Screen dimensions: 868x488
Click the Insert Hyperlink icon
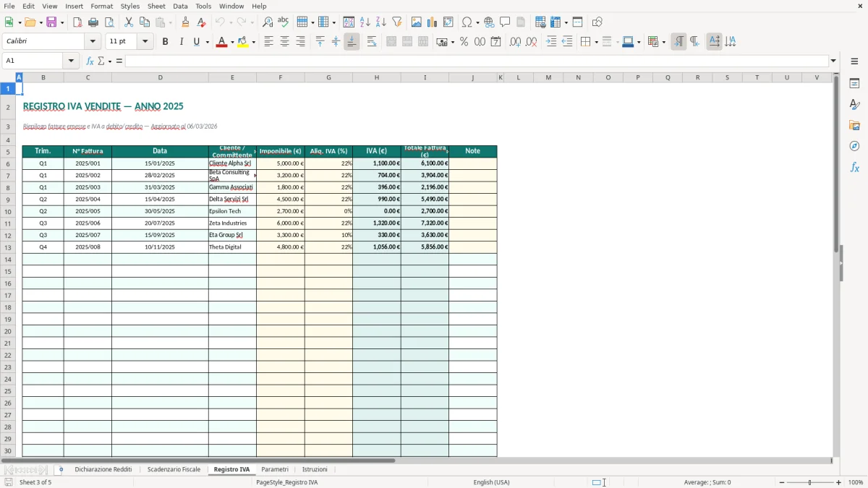coord(489,22)
